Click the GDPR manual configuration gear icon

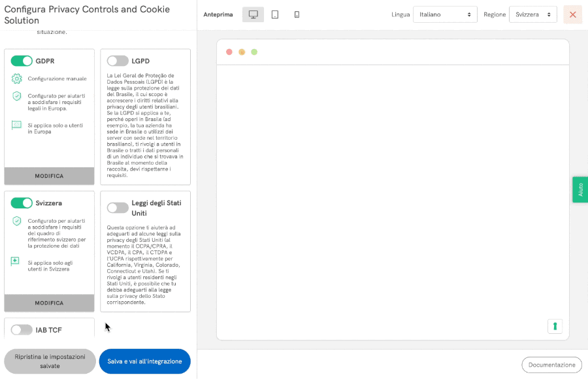point(17,78)
